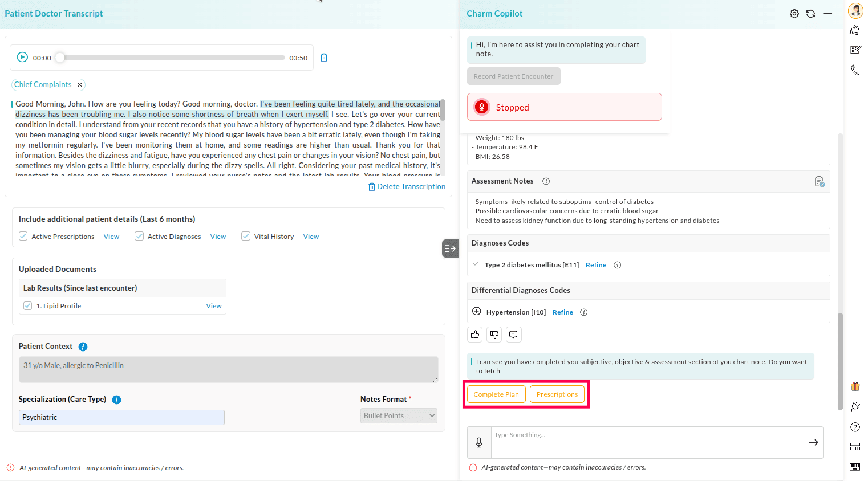Image resolution: width=868 pixels, height=481 pixels.
Task: Give thumbs down feedback
Action: tap(494, 335)
